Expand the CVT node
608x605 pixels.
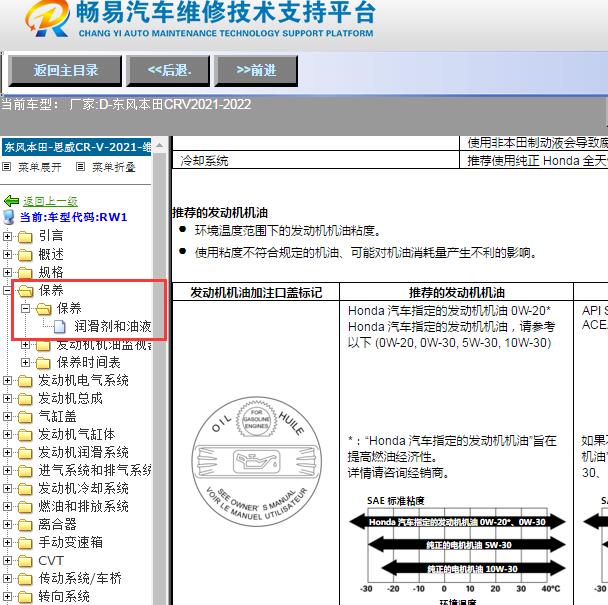(7, 560)
